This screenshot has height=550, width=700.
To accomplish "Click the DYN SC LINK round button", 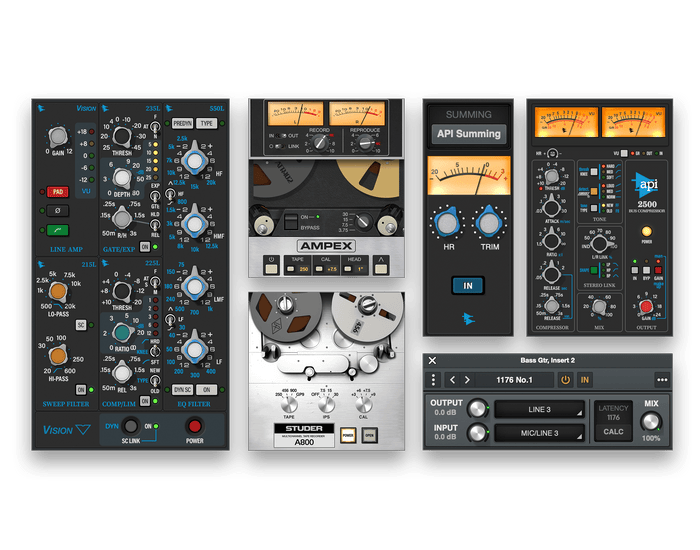I will (x=131, y=426).
